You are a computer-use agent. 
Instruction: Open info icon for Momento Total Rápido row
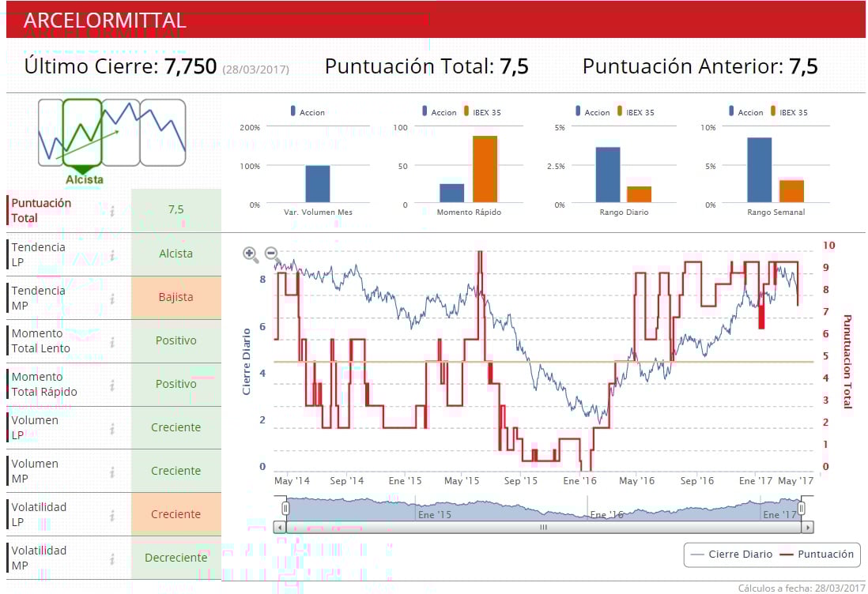[x=112, y=385]
